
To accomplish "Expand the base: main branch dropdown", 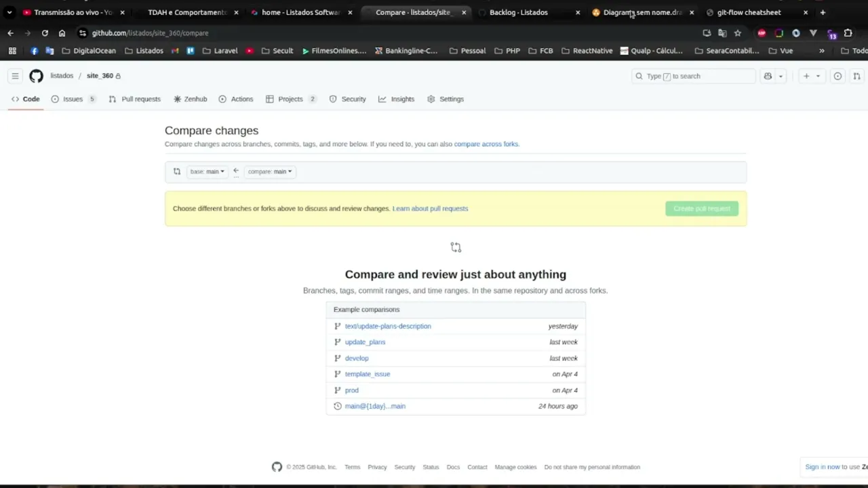I will tap(207, 171).
